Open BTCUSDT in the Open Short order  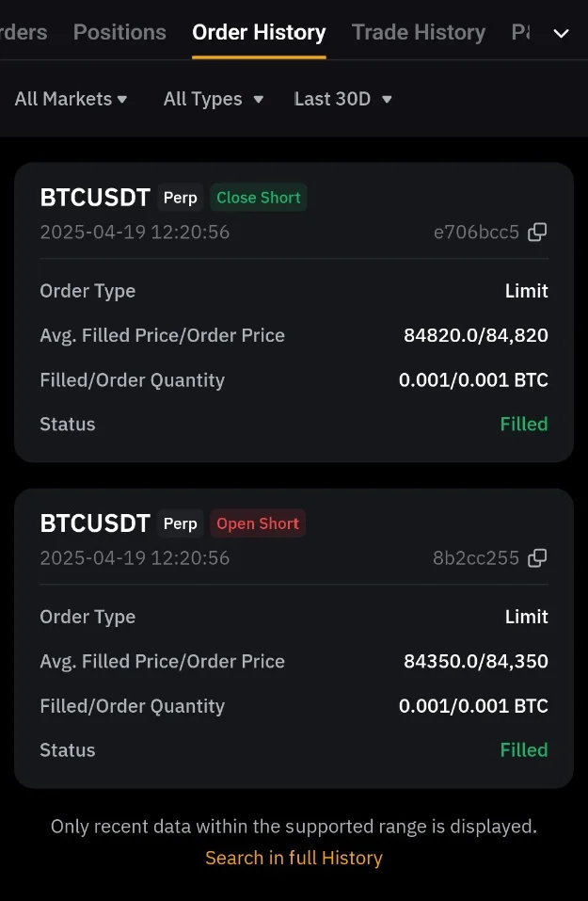[x=95, y=523]
